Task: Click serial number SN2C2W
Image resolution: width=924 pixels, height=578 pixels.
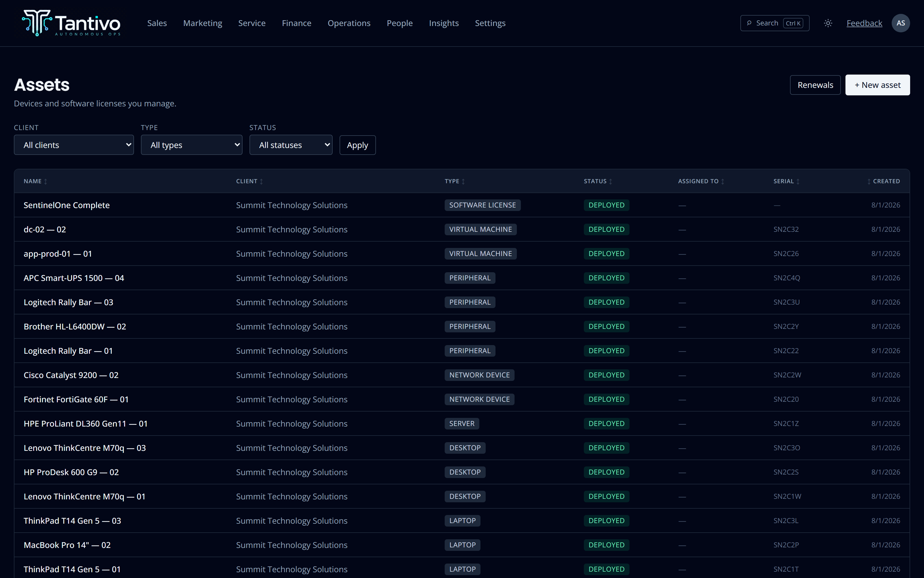Action: point(787,375)
